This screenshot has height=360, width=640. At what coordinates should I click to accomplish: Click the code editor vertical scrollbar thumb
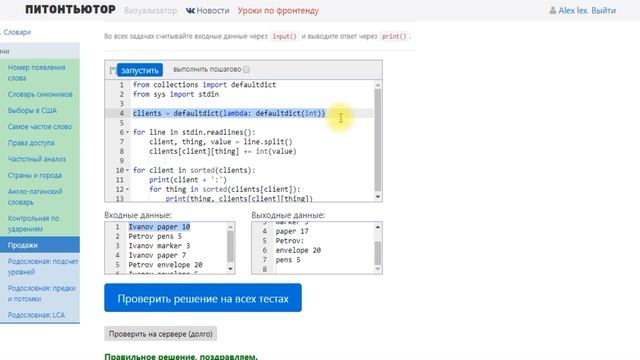click(x=378, y=140)
